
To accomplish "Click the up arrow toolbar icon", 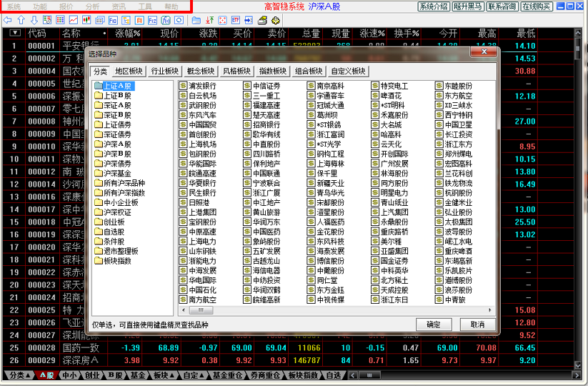I will coord(21,20).
